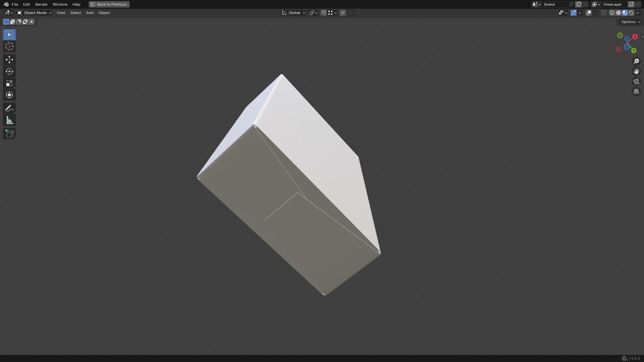644x362 pixels.
Task: Open the File menu
Action: click(x=15, y=4)
